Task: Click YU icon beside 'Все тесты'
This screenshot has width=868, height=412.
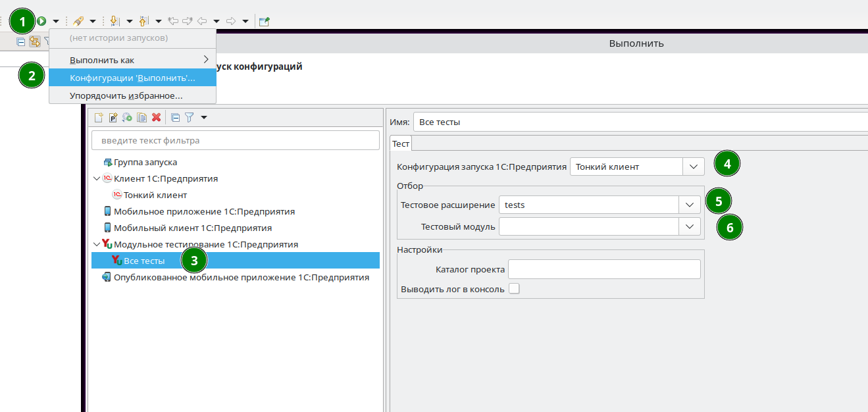Action: (x=117, y=261)
